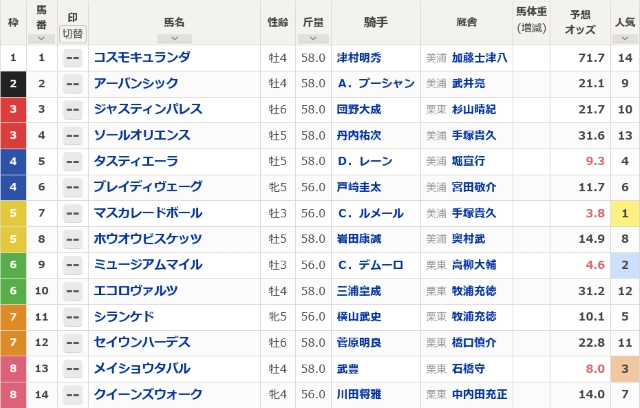Set mark toggle for クイーンズウォーク row
640x408 pixels.
point(72,395)
